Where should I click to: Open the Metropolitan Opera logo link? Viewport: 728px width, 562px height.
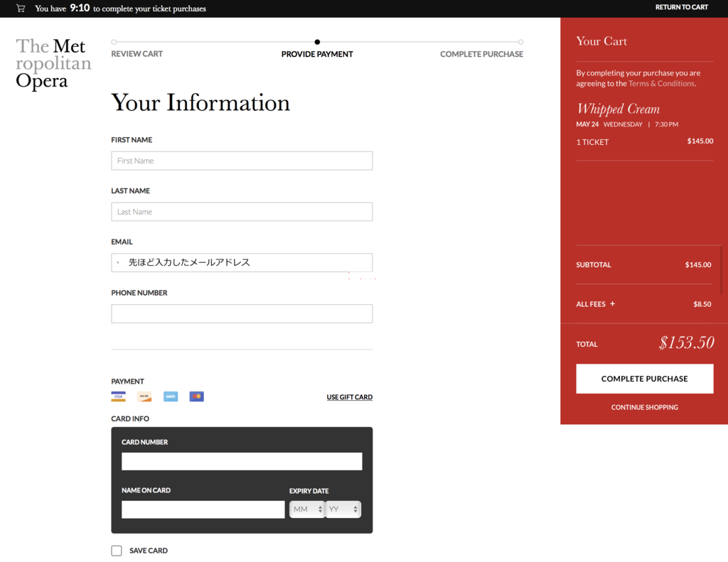[53, 63]
